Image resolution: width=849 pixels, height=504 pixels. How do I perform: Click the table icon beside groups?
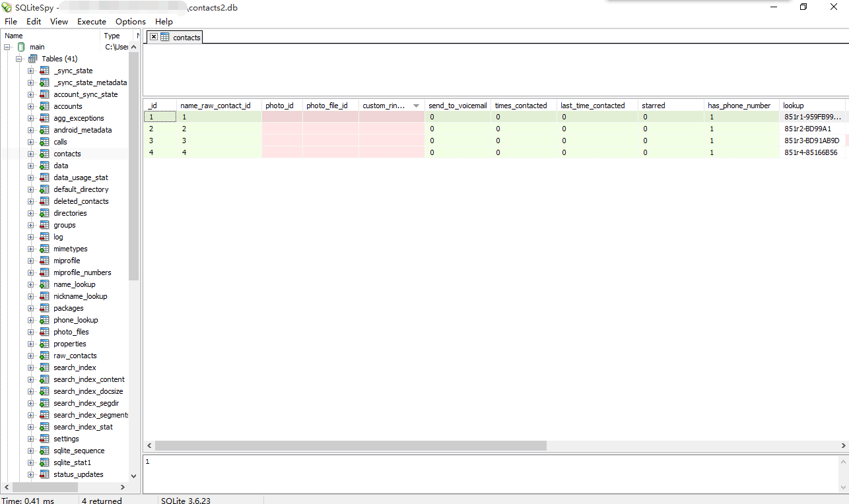[44, 225]
